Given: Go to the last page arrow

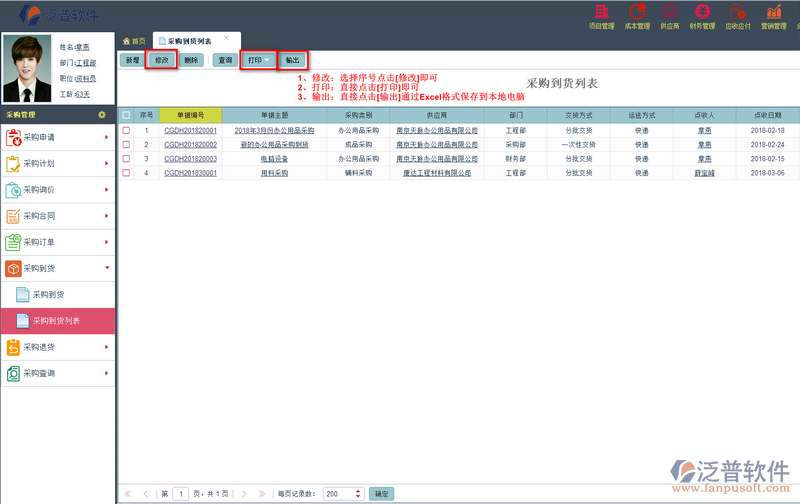Looking at the screenshot, I should [x=263, y=494].
